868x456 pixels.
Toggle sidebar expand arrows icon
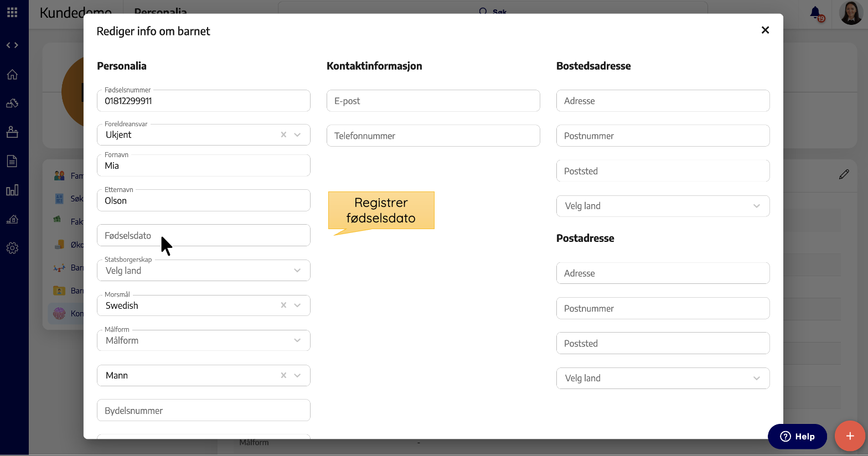pyautogui.click(x=12, y=45)
